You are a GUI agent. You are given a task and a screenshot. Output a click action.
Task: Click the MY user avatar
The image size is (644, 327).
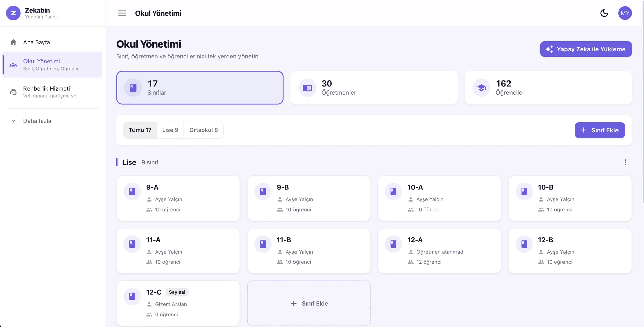(625, 13)
